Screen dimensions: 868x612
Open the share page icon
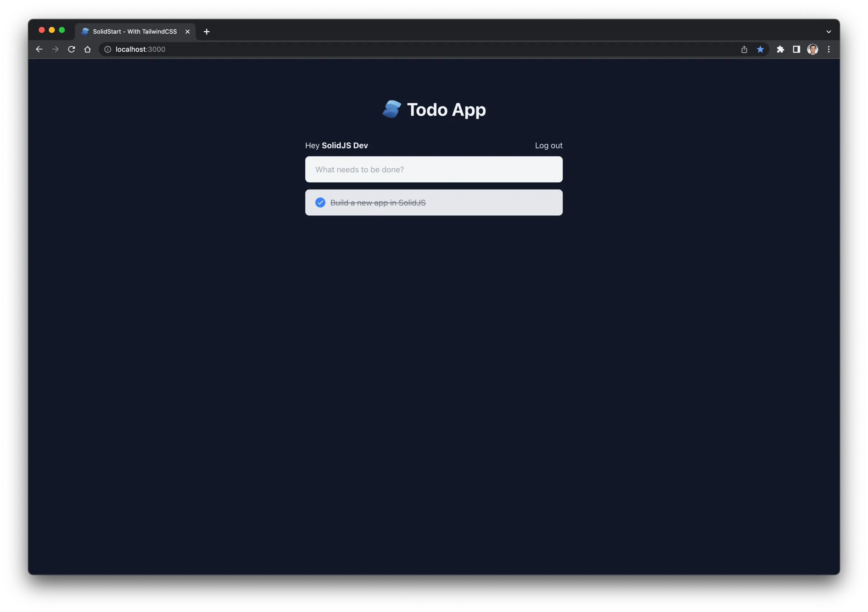pyautogui.click(x=744, y=50)
